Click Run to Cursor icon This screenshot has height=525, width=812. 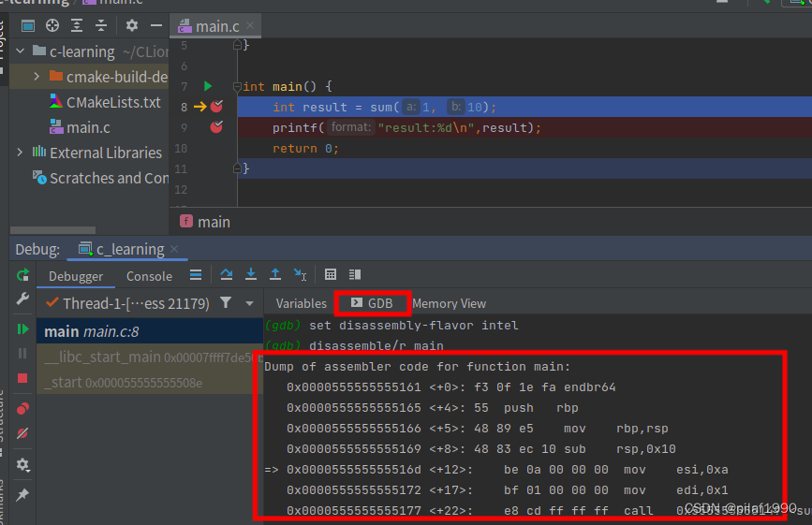300,275
